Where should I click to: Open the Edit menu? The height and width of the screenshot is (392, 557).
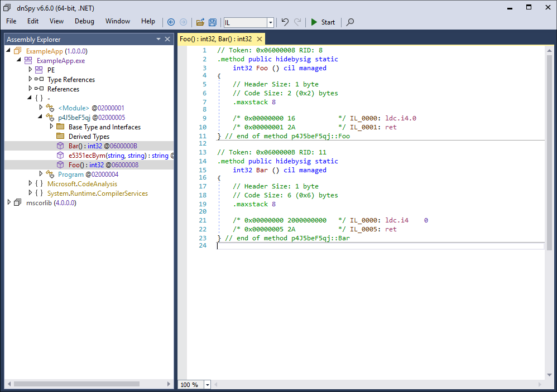[33, 21]
